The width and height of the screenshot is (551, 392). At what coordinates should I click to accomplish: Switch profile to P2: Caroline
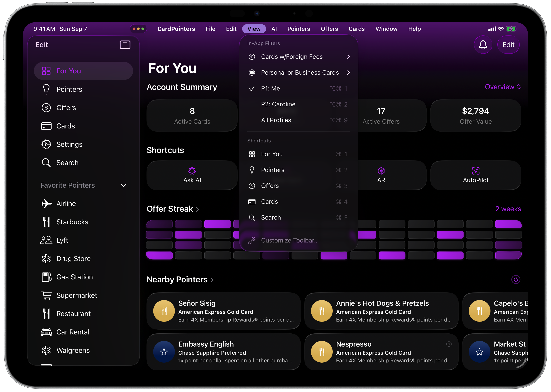278,104
